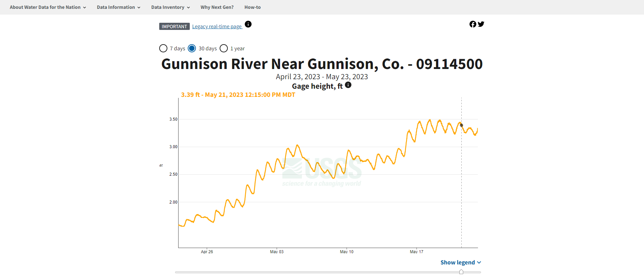The height and width of the screenshot is (277, 644).
Task: Click the 3.50 y-axis tick label
Action: click(173, 119)
